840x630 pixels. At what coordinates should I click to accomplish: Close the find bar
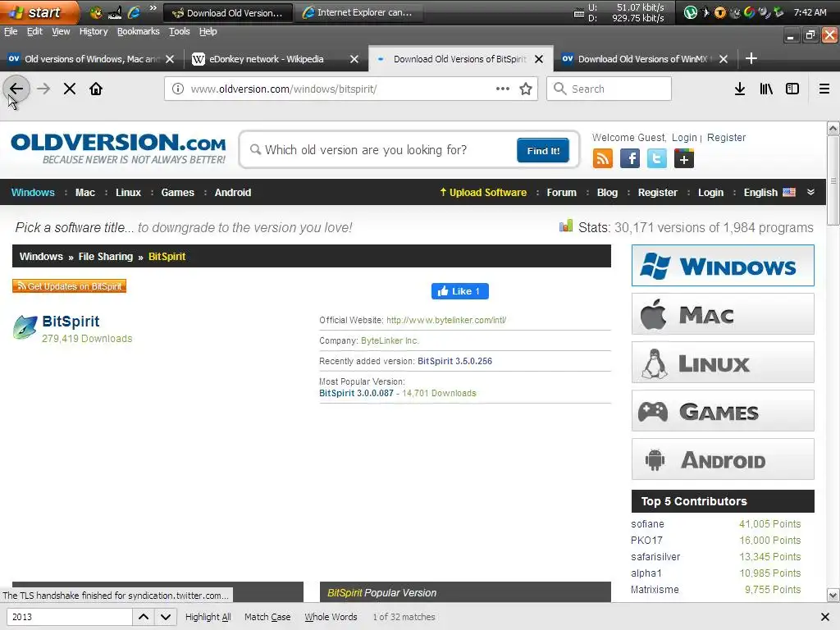tap(825, 617)
